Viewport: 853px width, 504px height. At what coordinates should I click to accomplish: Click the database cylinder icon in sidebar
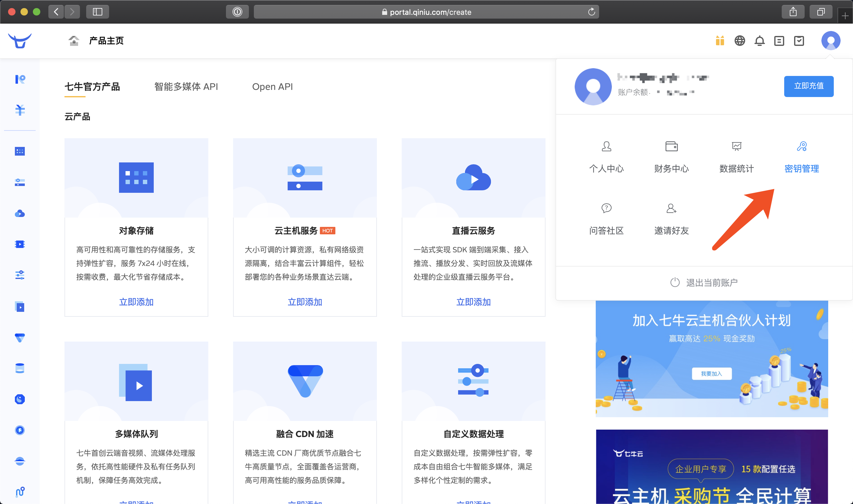(x=20, y=368)
